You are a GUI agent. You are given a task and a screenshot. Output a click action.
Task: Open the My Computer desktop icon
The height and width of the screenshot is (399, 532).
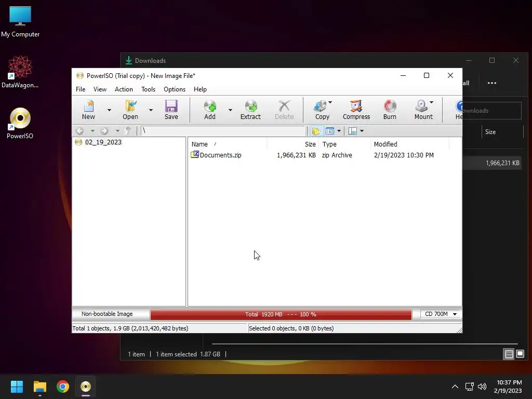point(20,22)
